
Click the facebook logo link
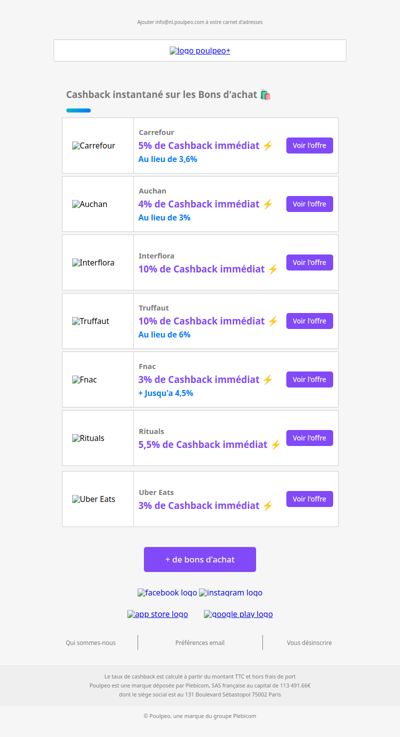pyautogui.click(x=167, y=593)
